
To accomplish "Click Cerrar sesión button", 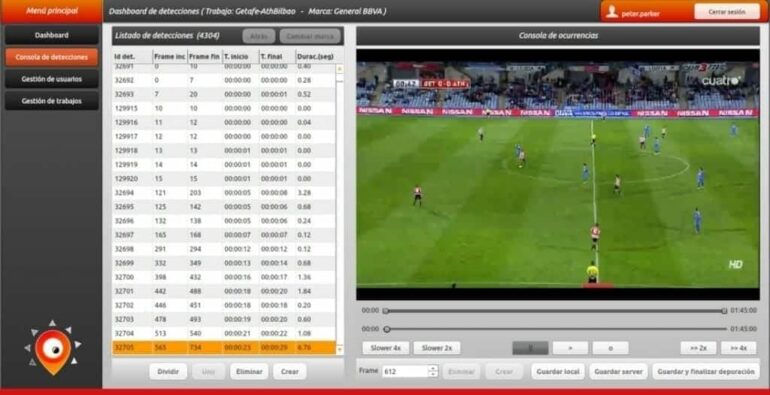I will pos(727,12).
